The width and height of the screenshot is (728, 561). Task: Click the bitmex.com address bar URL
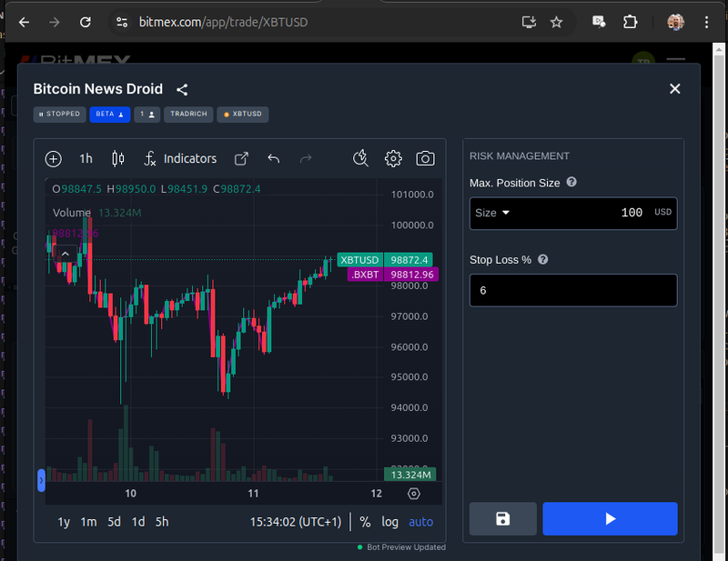point(223,22)
